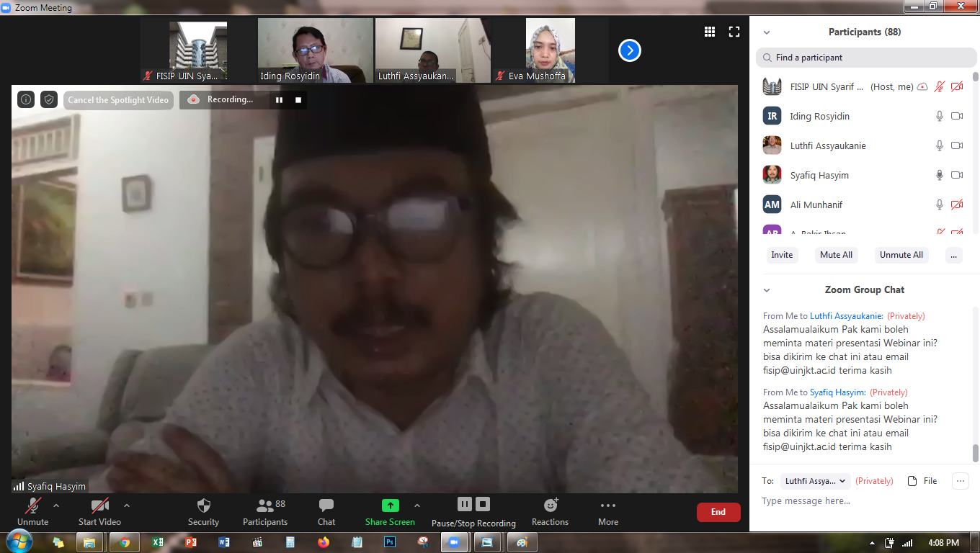Viewport: 980px width, 553px height.
Task: Click Cancel the Spotlight Video
Action: tap(118, 100)
